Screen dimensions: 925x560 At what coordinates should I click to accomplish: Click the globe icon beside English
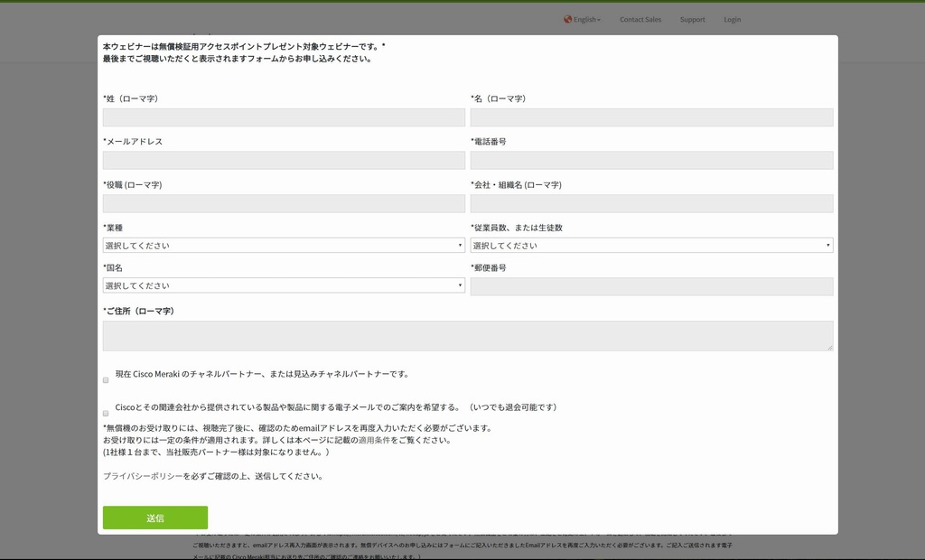click(x=567, y=19)
